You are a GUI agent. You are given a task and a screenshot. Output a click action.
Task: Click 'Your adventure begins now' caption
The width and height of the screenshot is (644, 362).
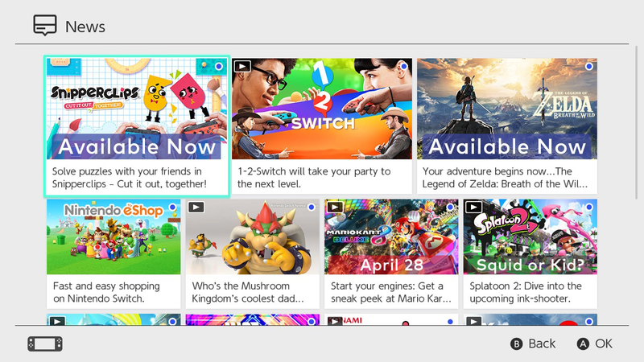pyautogui.click(x=505, y=177)
